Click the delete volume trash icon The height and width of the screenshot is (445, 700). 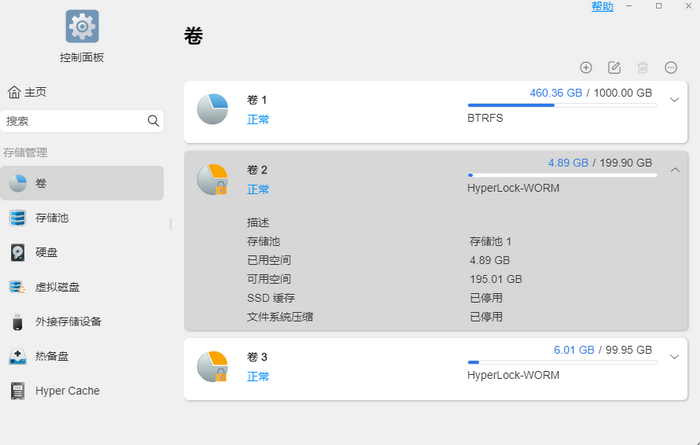(642, 67)
